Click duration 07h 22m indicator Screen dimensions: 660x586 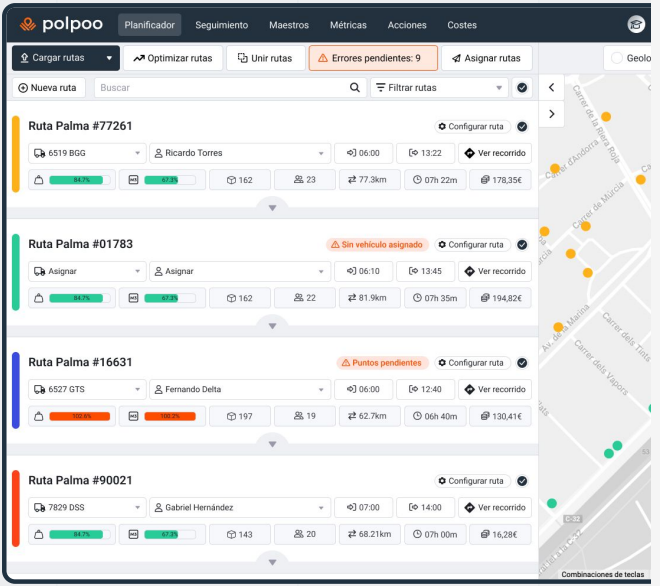click(435, 180)
